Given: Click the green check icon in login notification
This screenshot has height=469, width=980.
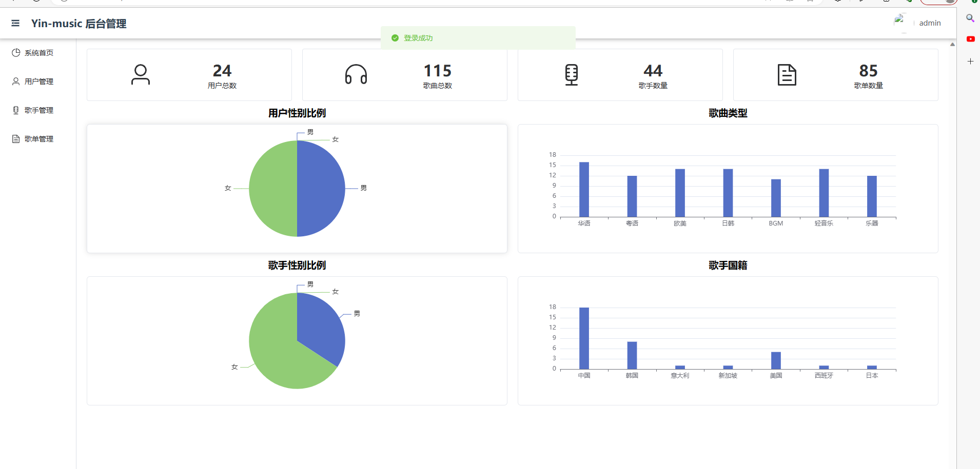Looking at the screenshot, I should click(395, 38).
